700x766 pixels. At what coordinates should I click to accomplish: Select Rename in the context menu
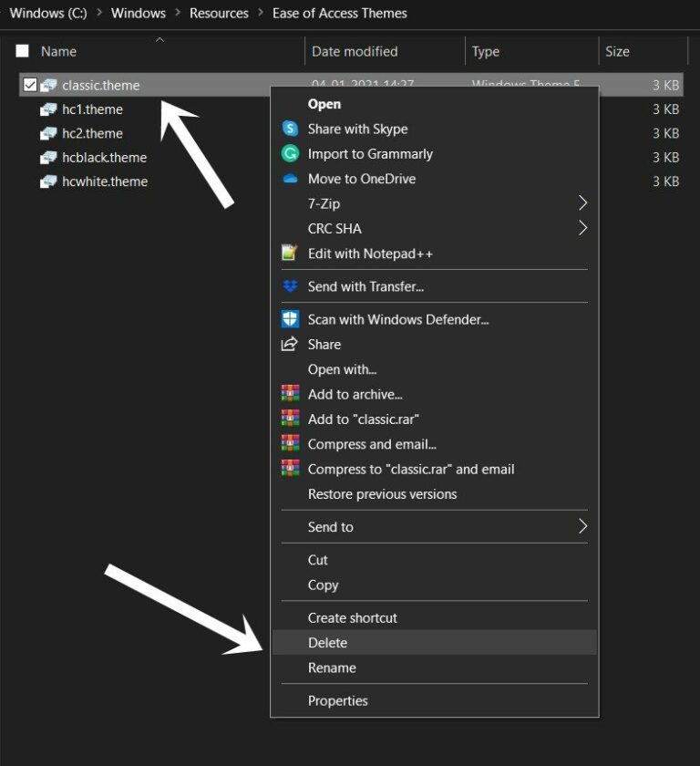click(x=332, y=668)
